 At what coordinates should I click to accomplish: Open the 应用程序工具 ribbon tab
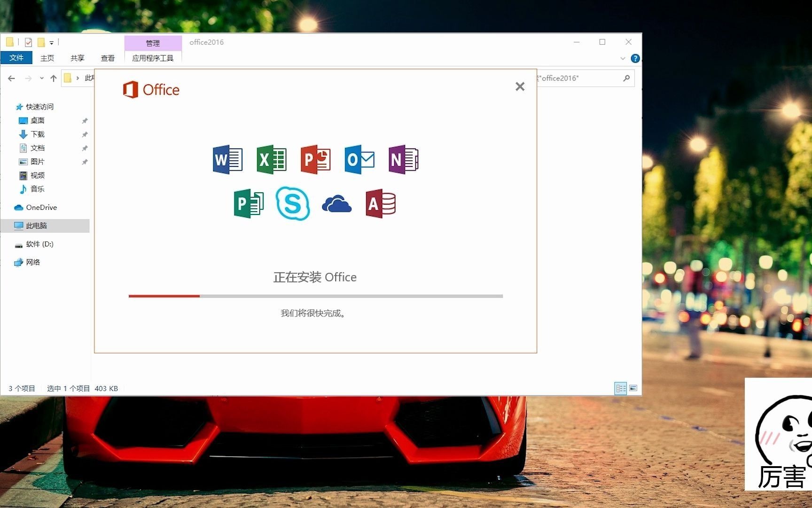[x=153, y=58]
